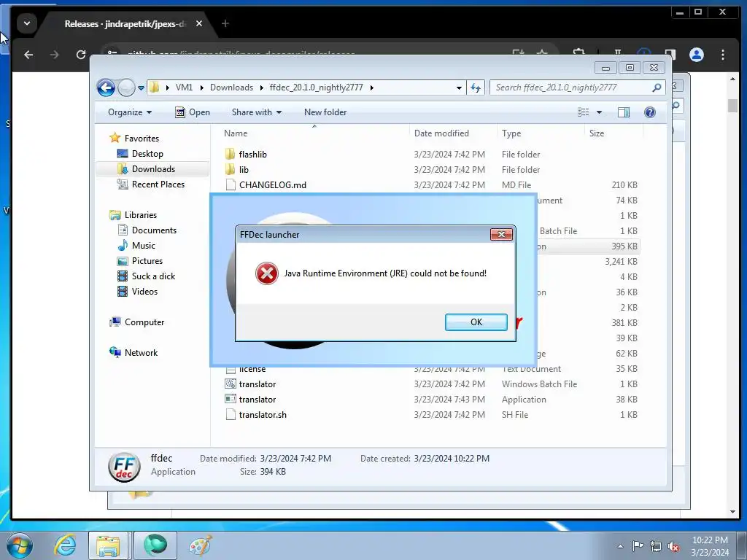This screenshot has height=560, width=747.
Task: Open Internet Explorer from taskbar
Action: click(x=65, y=545)
